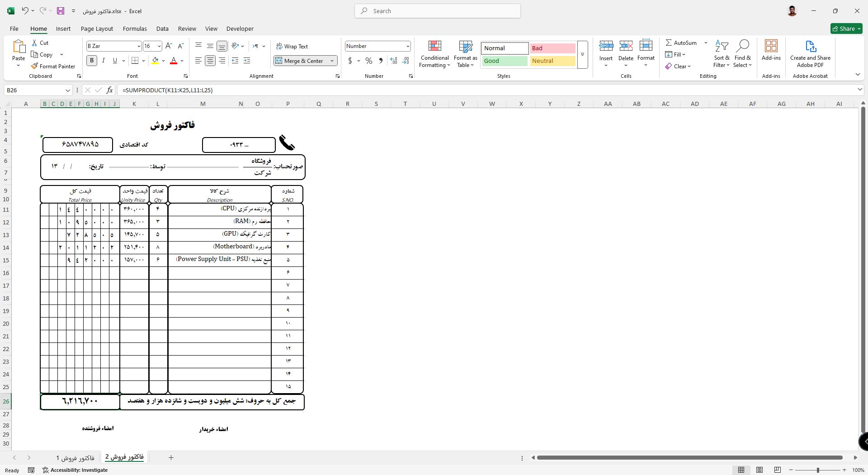Click Accessibility: Investigate in status bar
This screenshot has width=868, height=475.
(x=75, y=470)
